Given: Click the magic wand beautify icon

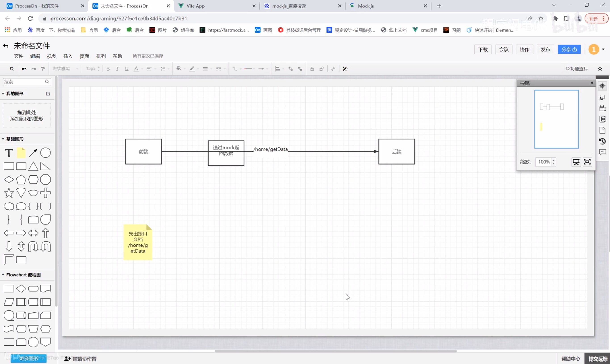Looking at the screenshot, I should 345,69.
